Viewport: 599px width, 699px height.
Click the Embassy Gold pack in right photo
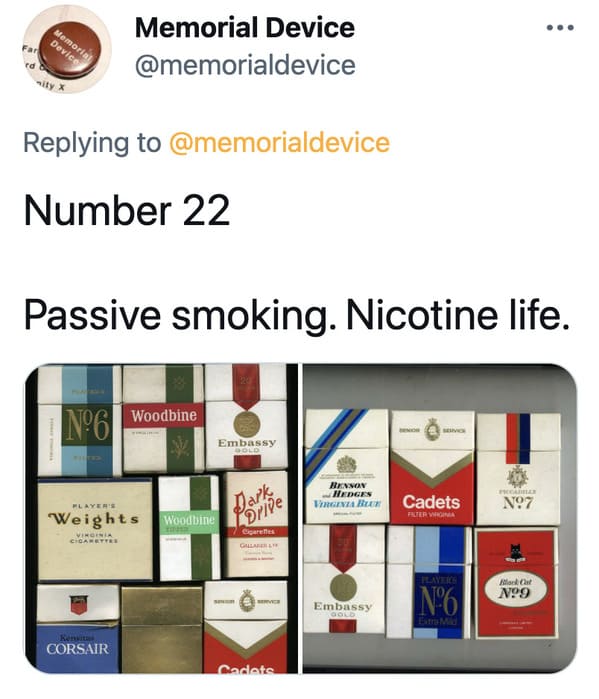coord(344,578)
